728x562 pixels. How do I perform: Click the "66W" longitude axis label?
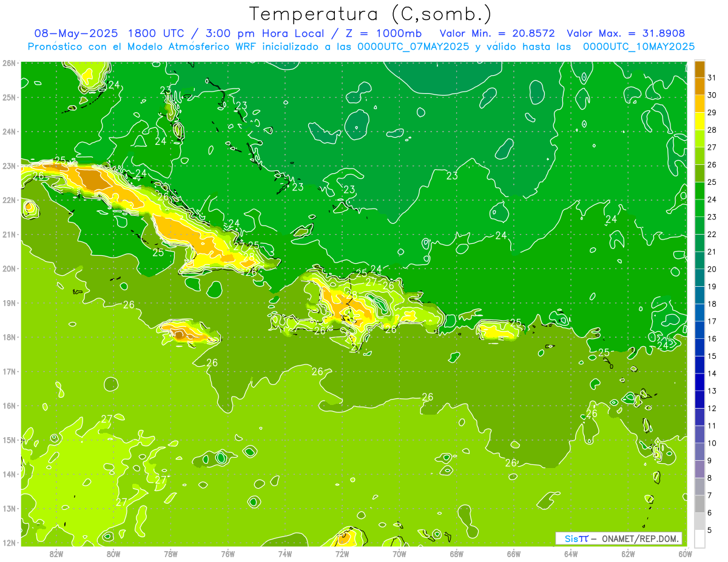click(x=513, y=554)
